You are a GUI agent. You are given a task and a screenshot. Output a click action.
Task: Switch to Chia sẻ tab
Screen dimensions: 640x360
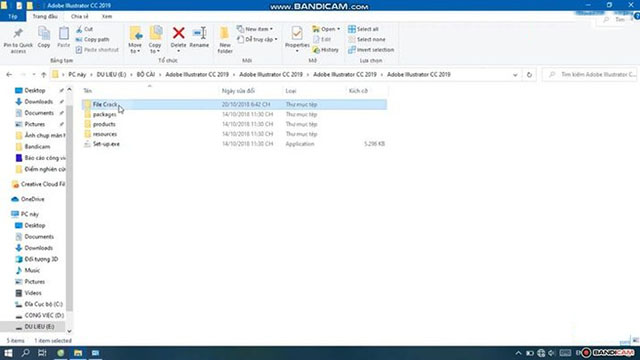80,16
